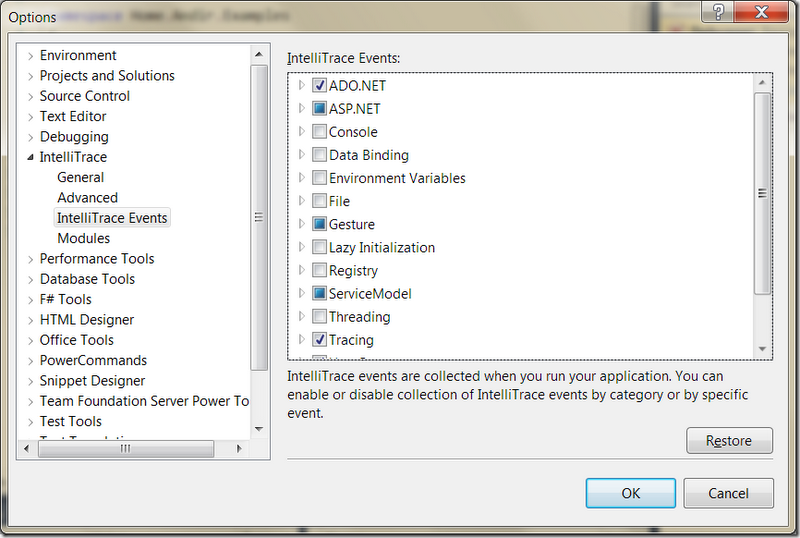
Task: Expand the Data Binding events category
Action: pyautogui.click(x=302, y=155)
